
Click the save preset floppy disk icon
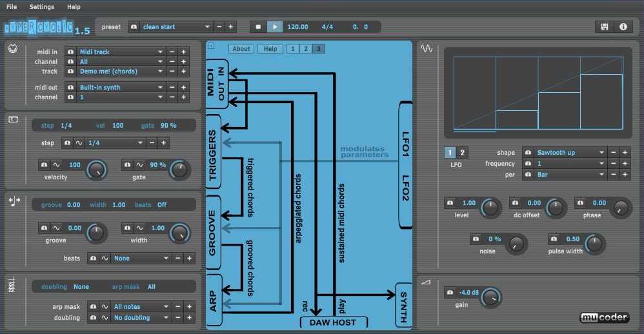click(605, 27)
